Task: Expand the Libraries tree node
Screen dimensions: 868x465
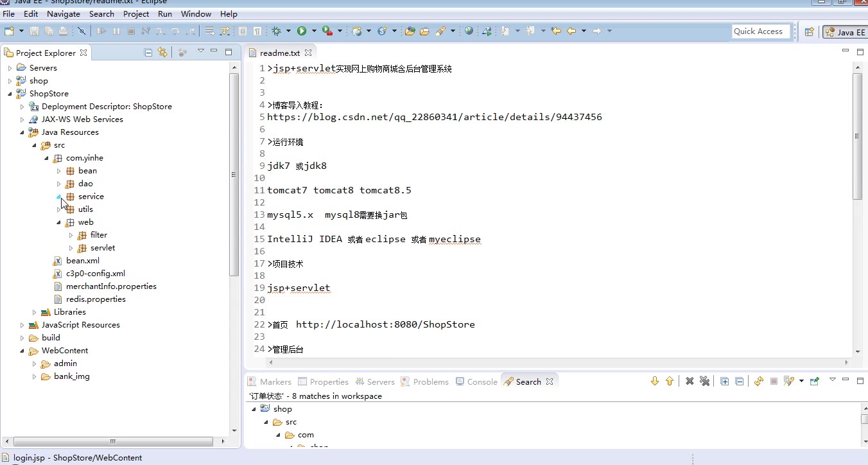Action: click(x=35, y=312)
